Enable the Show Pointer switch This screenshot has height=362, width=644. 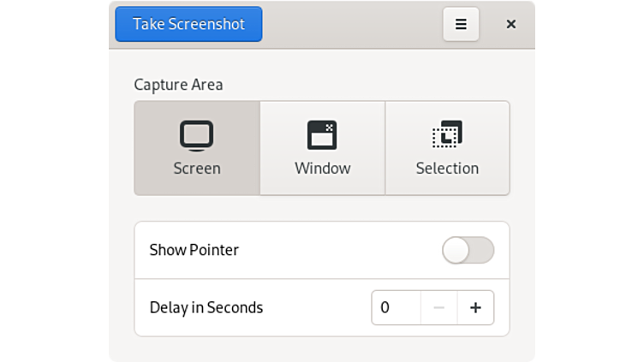point(468,250)
